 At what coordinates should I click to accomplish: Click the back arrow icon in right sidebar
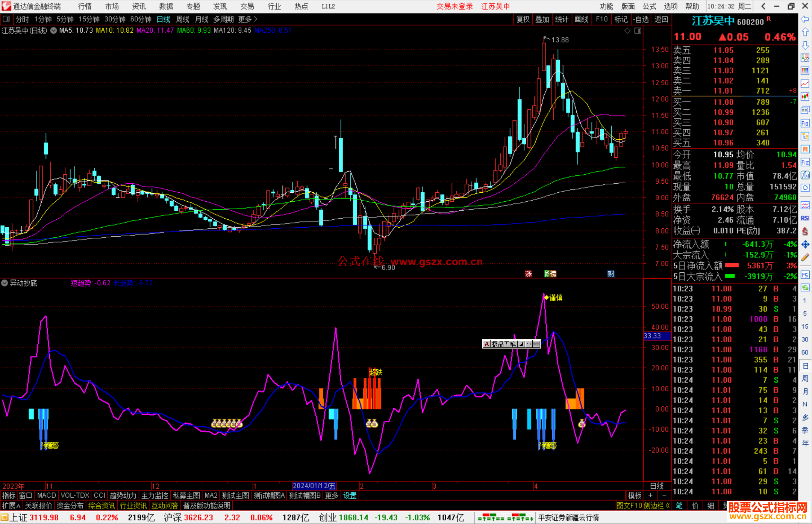click(x=805, y=19)
